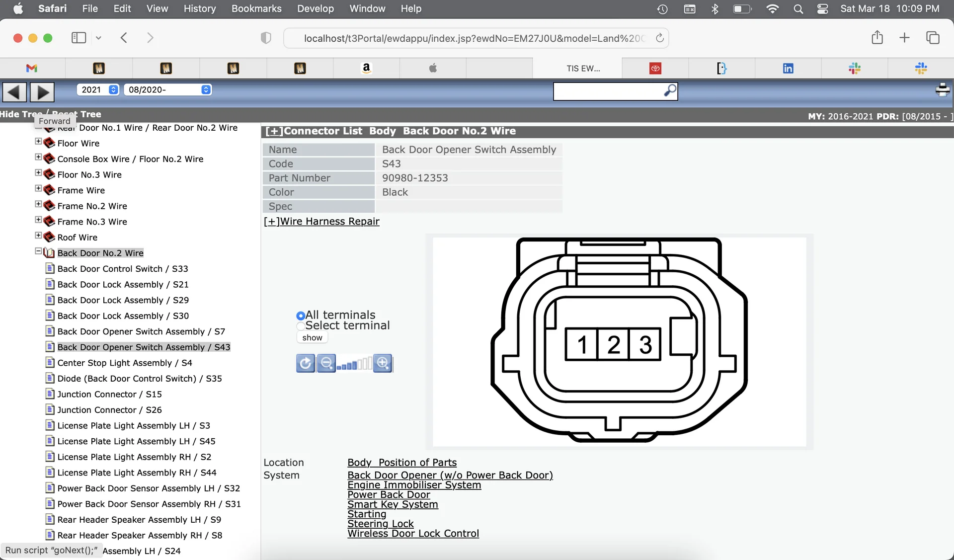Click the show button
Viewport: 954px width, 560px height.
coord(312,338)
